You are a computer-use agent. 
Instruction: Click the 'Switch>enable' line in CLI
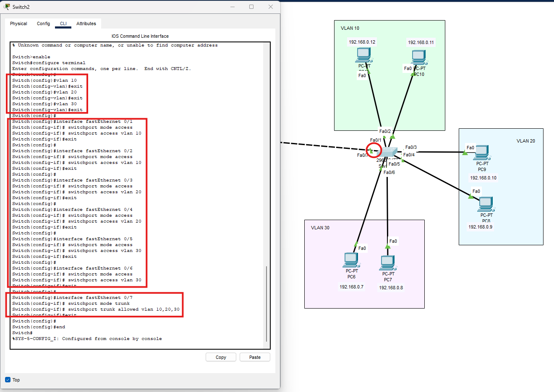click(31, 57)
